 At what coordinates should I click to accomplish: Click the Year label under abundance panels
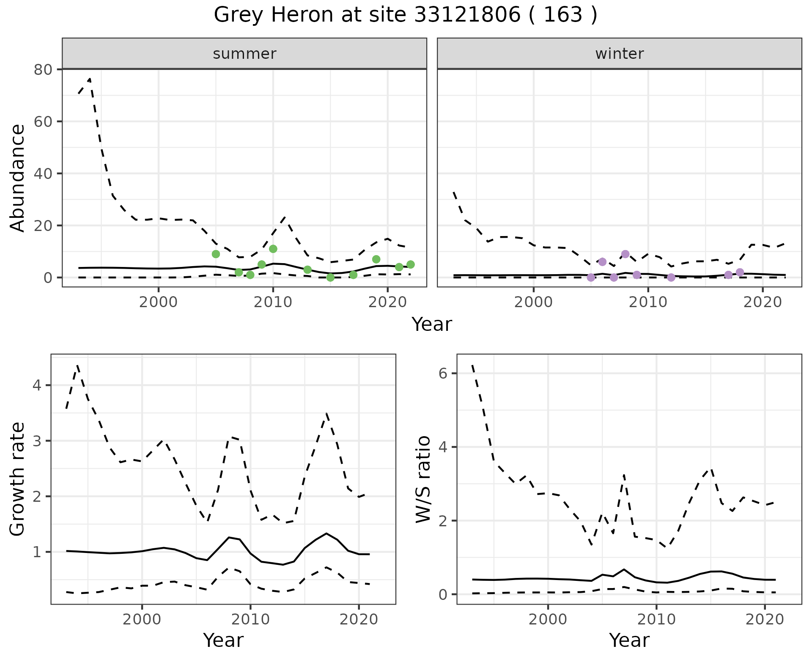431,324
